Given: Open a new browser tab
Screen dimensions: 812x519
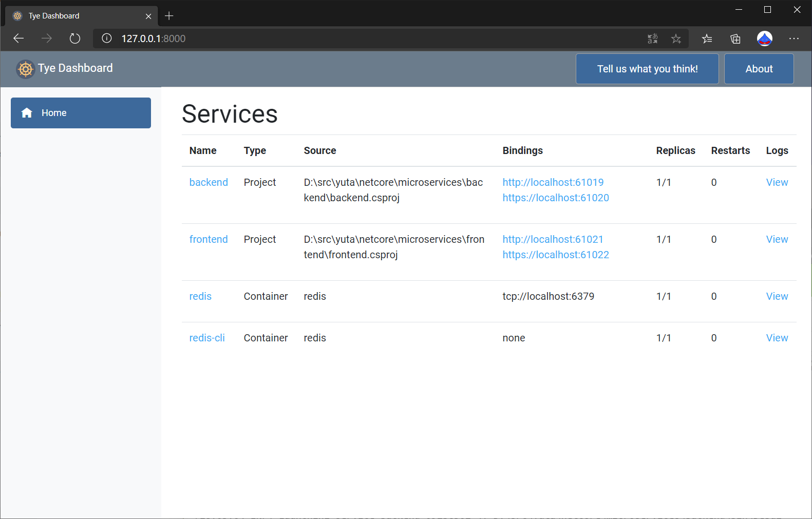Looking at the screenshot, I should tap(169, 16).
